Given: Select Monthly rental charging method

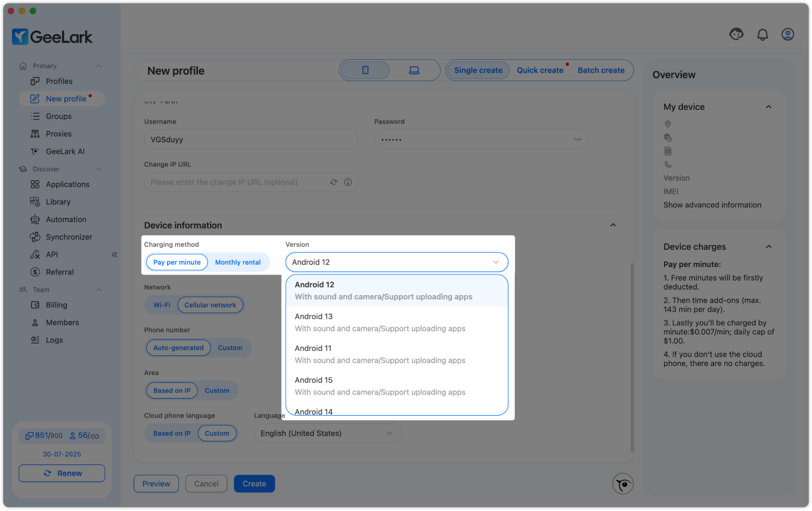Looking at the screenshot, I should [x=238, y=262].
